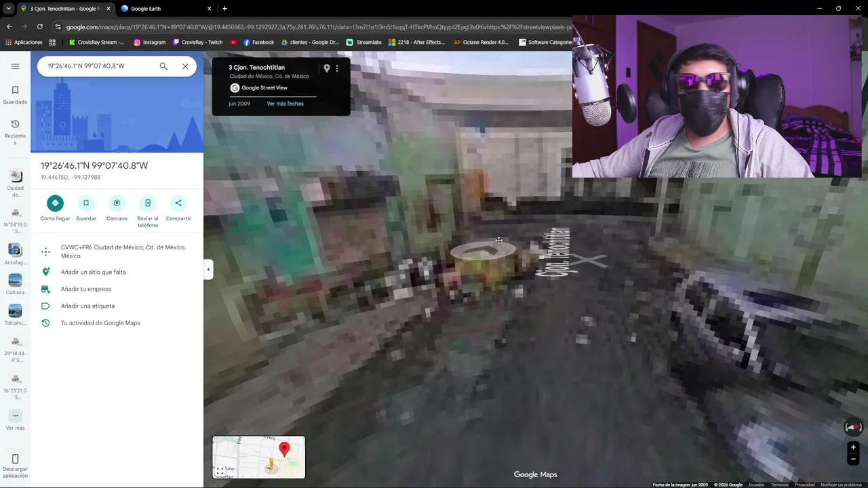The width and height of the screenshot is (868, 488).
Task: Open the tab search dropdown
Action: coord(8,9)
